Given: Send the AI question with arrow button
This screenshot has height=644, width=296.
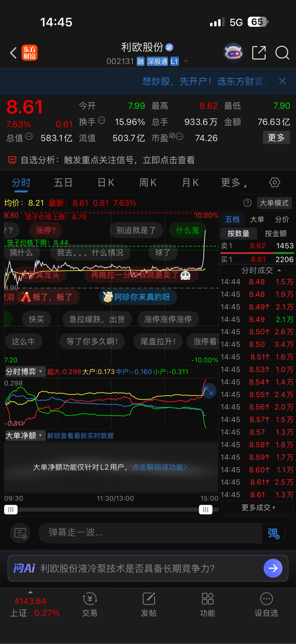Looking at the screenshot, I should point(273,568).
